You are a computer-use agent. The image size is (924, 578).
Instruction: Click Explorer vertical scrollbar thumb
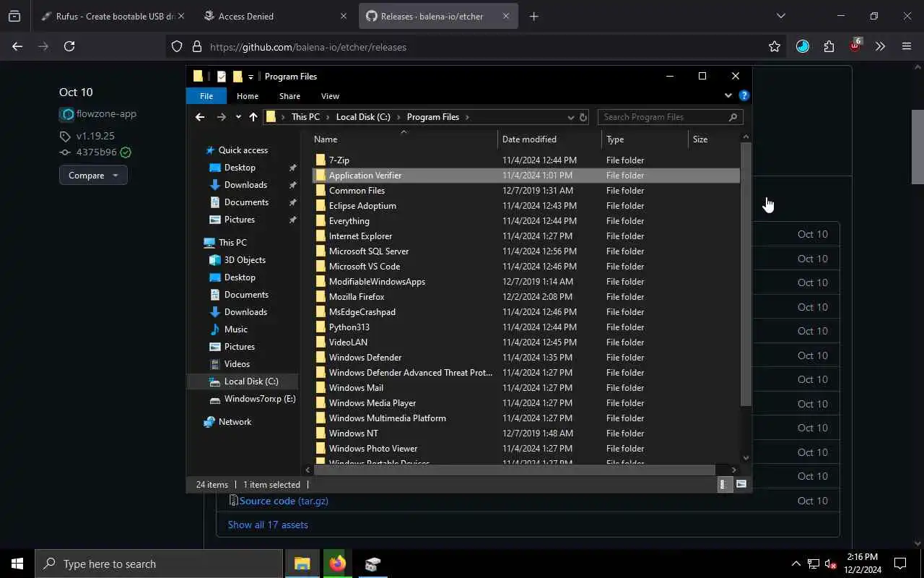click(x=746, y=273)
